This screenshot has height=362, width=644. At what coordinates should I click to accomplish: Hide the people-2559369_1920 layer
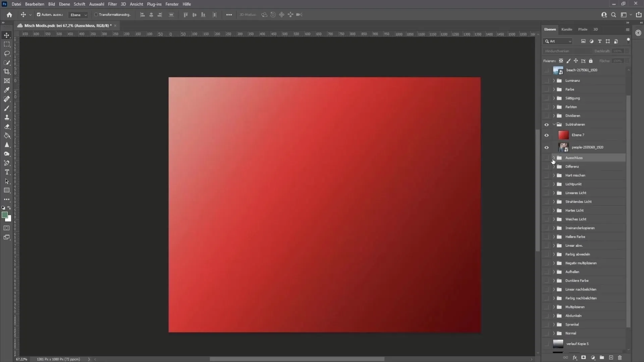[546, 147]
